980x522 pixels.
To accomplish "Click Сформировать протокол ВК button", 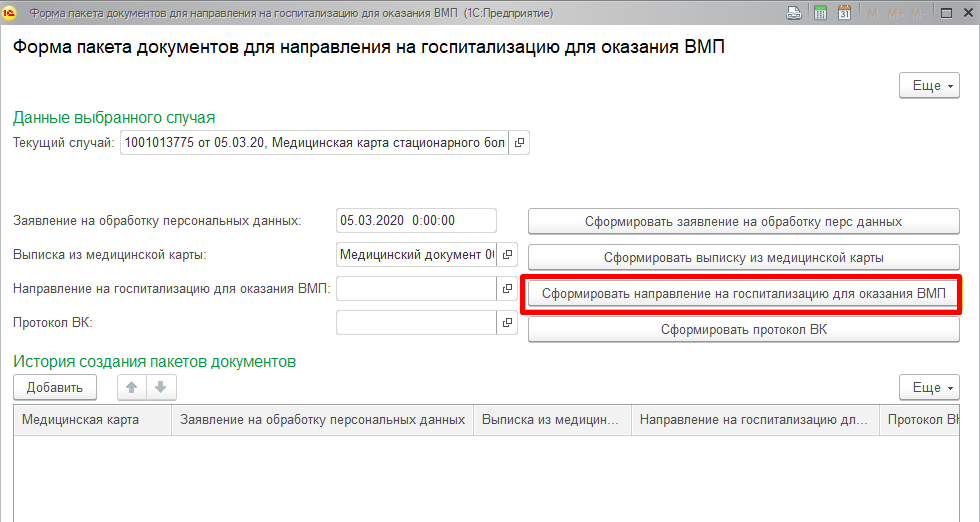I will [x=743, y=330].
